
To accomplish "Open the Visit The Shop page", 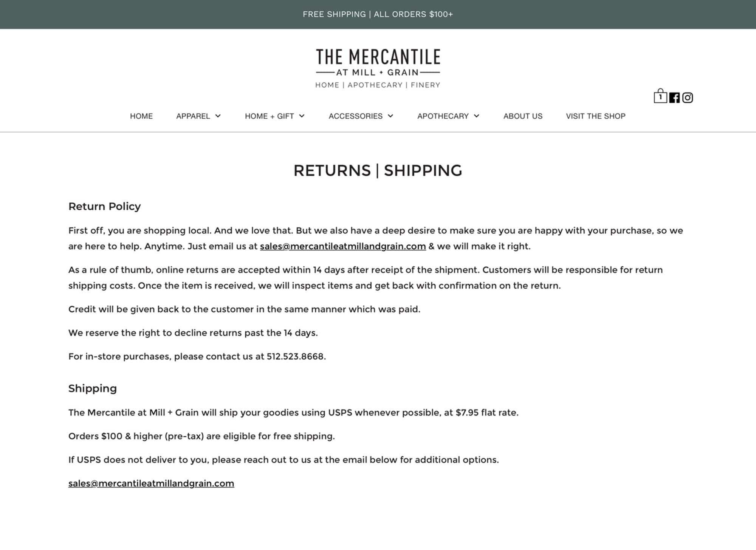I will pyautogui.click(x=595, y=116).
